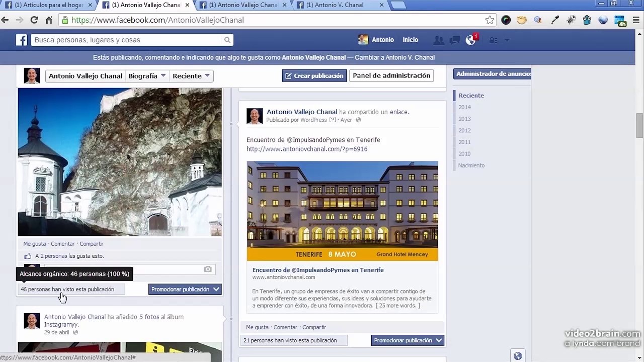644x362 pixels.
Task: Open the Tenerife Grand Hotel Mencey image
Action: pos(342,211)
